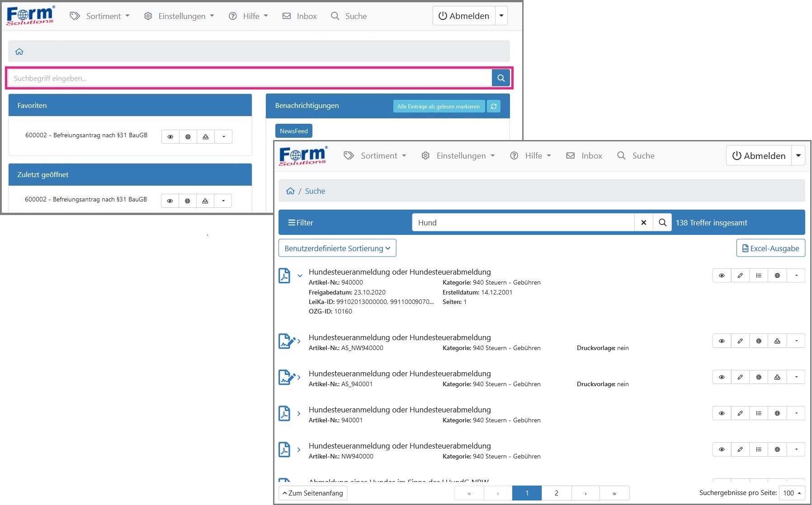
Task: Expand details of article 940001
Action: coord(299,413)
